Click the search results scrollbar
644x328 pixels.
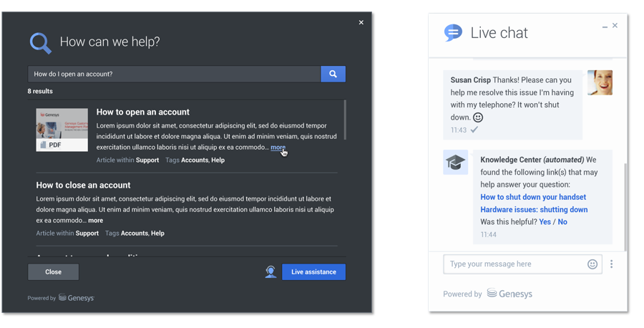coord(345,120)
